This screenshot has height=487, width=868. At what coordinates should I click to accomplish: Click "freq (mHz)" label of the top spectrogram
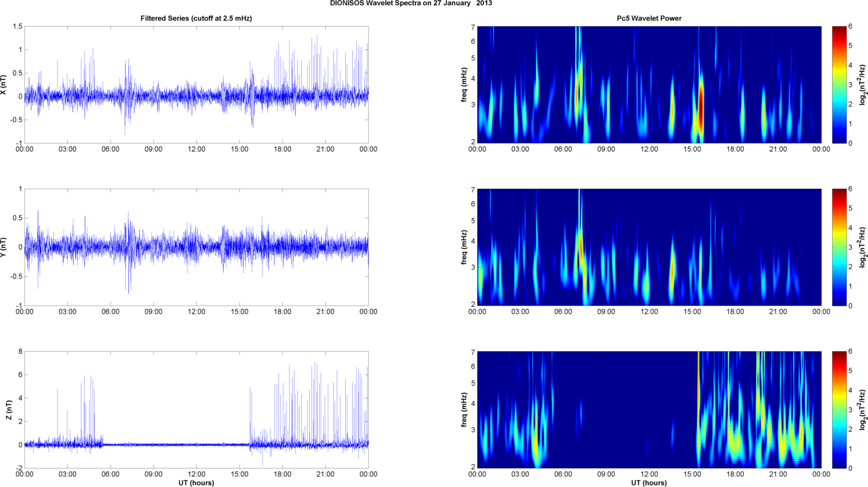tap(465, 85)
